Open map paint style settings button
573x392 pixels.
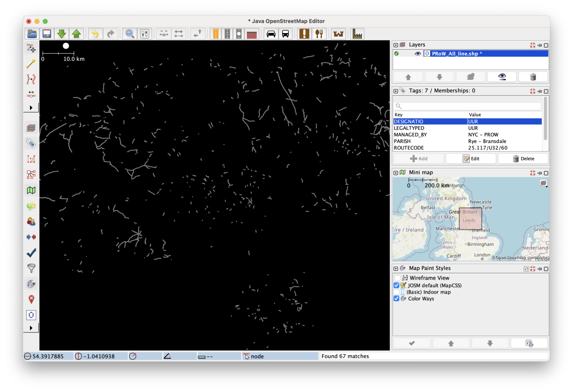coord(529,343)
